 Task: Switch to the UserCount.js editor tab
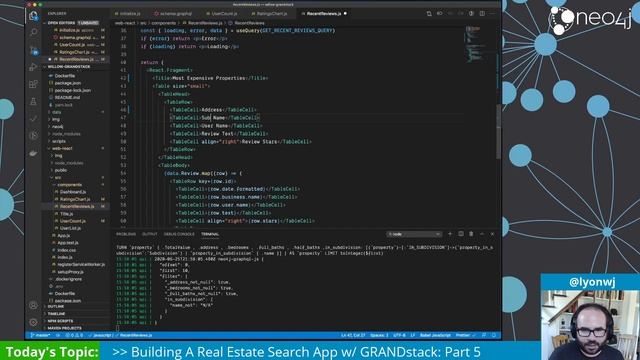pyautogui.click(x=224, y=13)
